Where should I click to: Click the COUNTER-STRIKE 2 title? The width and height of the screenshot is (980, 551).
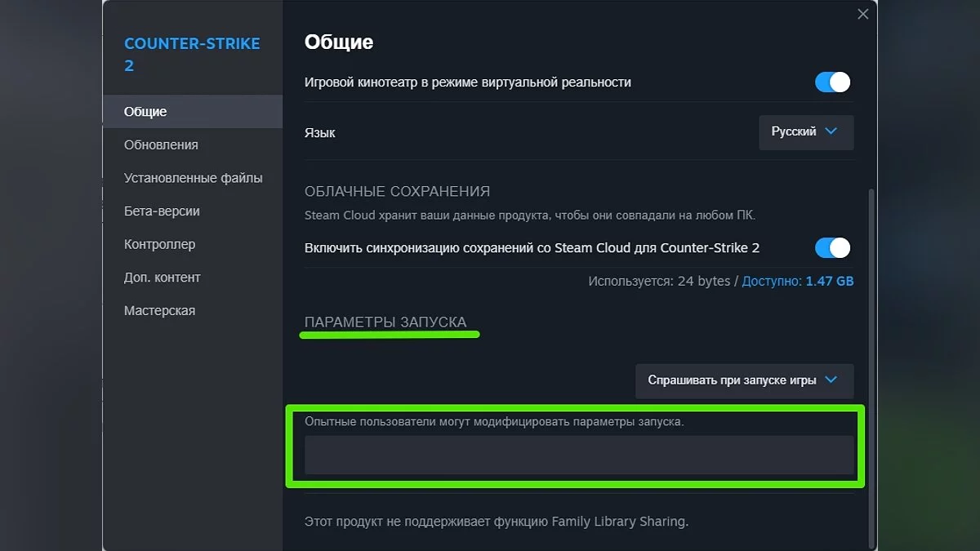tap(192, 54)
